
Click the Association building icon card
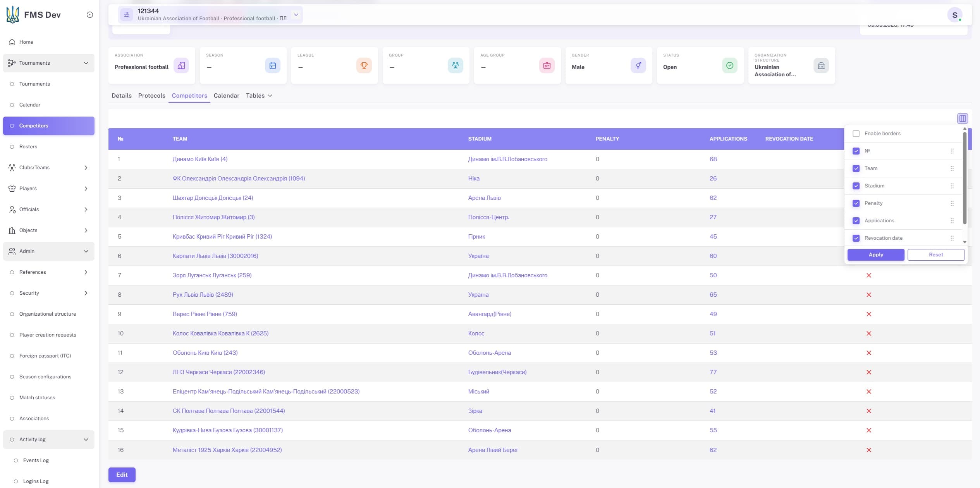pyautogui.click(x=181, y=65)
